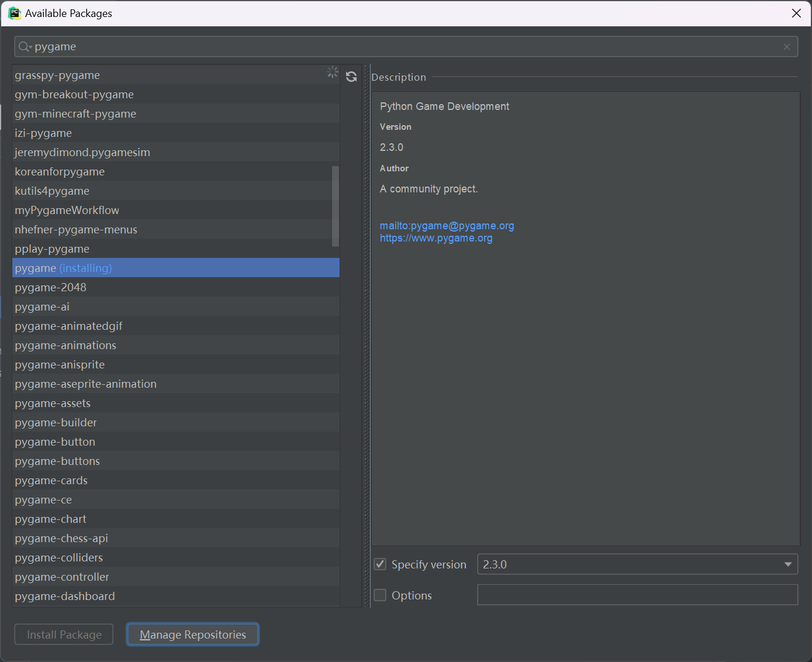Image resolution: width=812 pixels, height=662 pixels.
Task: Close the Available Packages window
Action: 796,13
